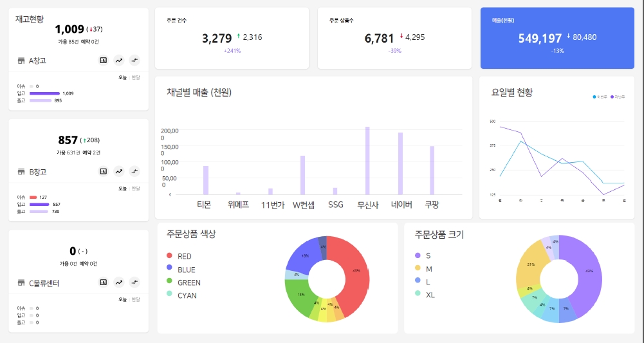Toggle the GREEN legend entry
644x343 pixels.
[183, 283]
